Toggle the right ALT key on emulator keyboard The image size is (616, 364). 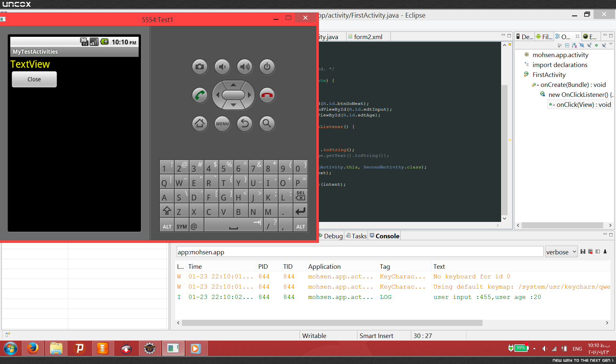[301, 226]
